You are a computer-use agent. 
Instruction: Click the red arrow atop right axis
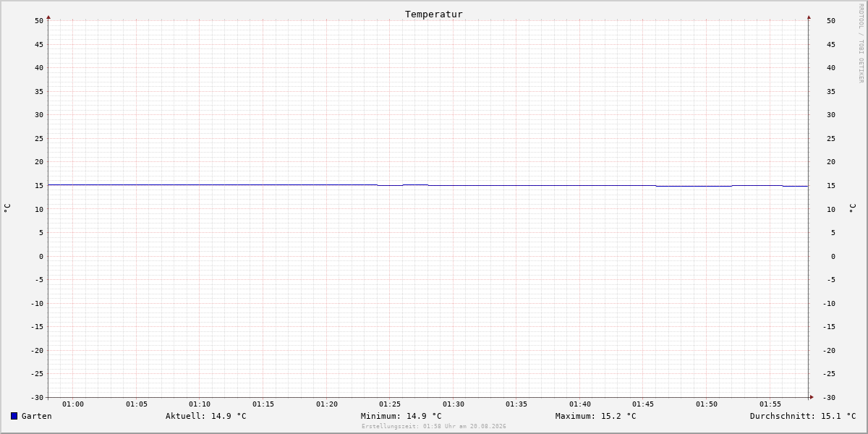tap(809, 17)
